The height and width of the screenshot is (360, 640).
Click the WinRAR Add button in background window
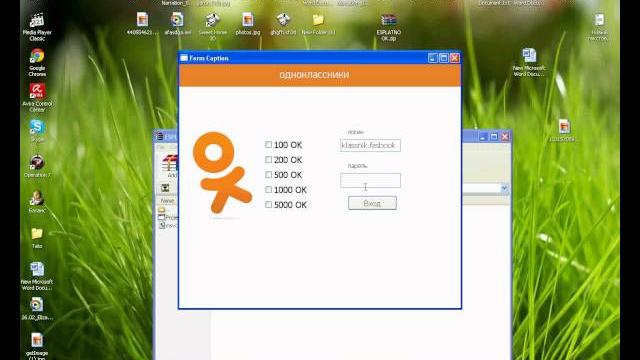coord(171,166)
